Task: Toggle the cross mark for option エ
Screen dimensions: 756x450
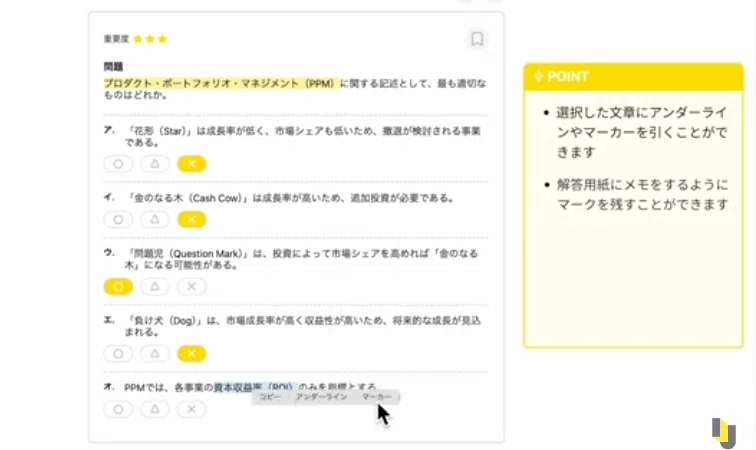Action: tap(191, 354)
